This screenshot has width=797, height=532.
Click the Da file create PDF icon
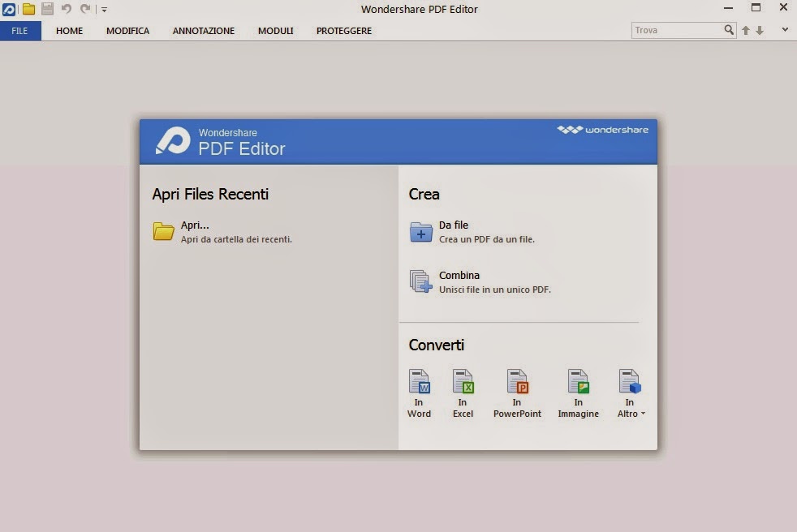pos(421,232)
